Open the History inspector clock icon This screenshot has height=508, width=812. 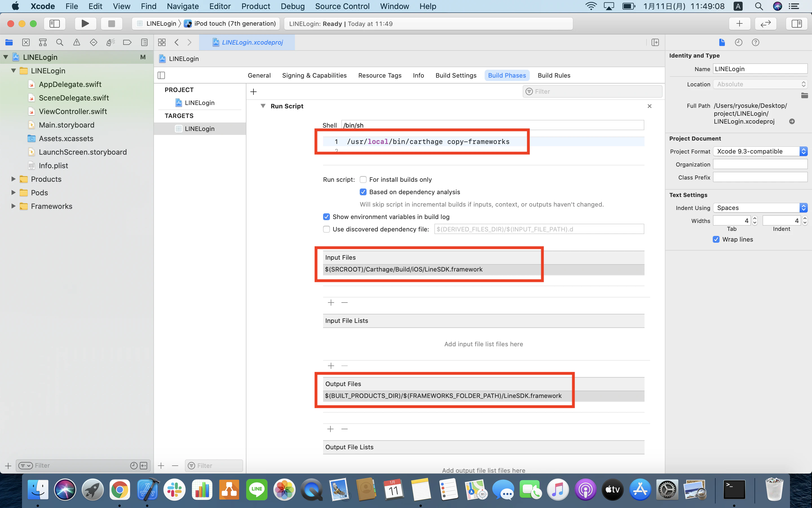[x=738, y=42]
